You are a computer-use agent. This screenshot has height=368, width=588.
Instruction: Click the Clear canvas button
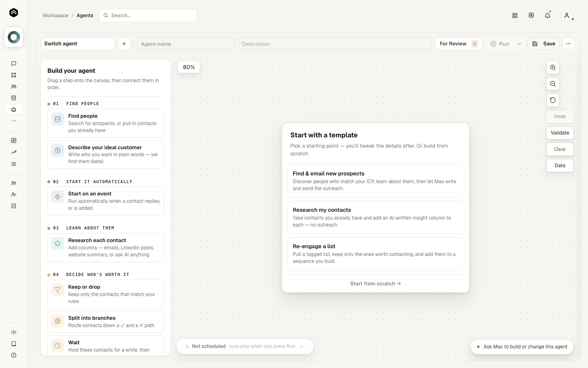point(560,149)
